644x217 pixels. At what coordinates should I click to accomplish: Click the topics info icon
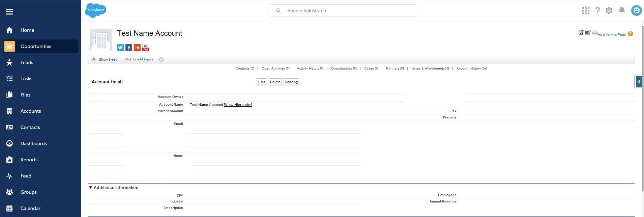161,60
